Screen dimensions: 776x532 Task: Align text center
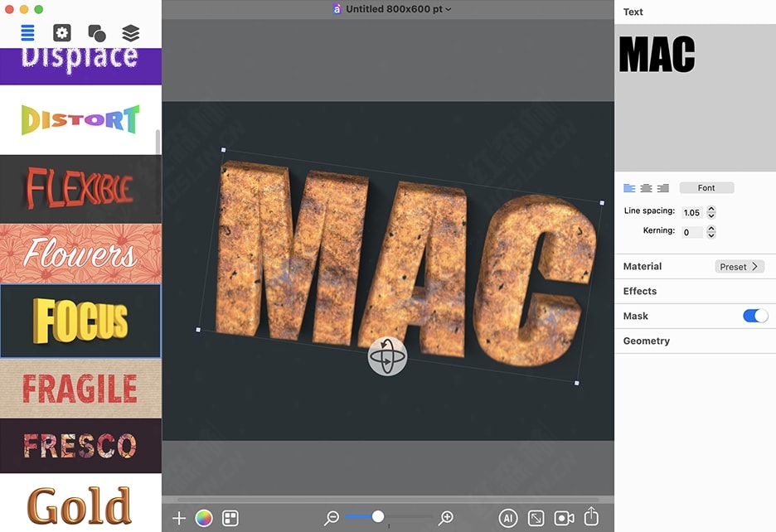(x=646, y=188)
